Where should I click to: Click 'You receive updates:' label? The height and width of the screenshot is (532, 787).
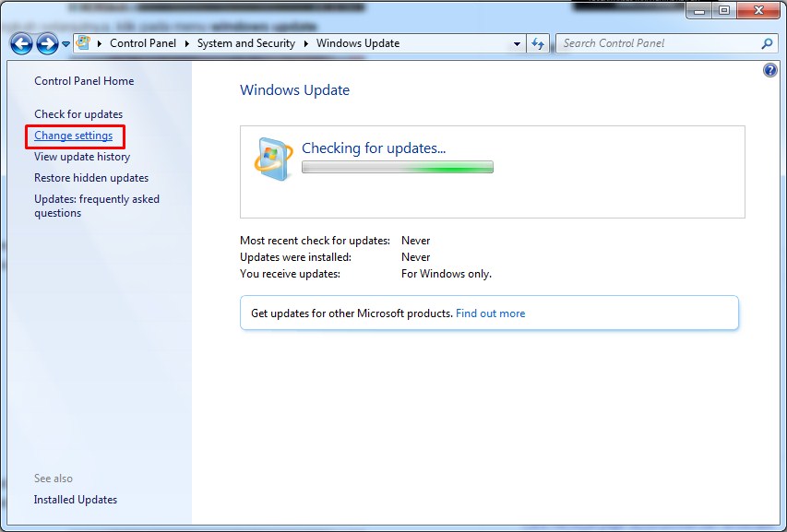[x=290, y=274]
